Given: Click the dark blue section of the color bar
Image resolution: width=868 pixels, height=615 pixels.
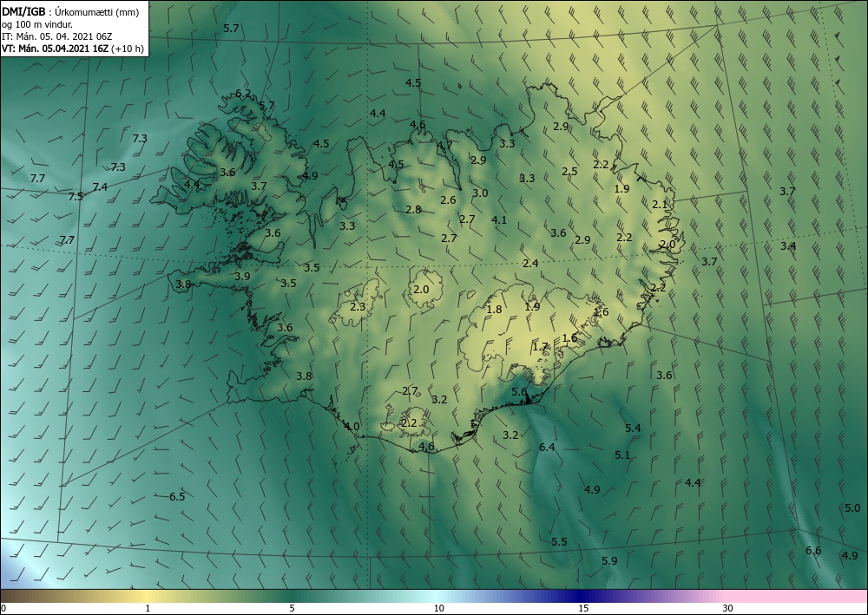Looking at the screenshot, I should pyautogui.click(x=582, y=596).
